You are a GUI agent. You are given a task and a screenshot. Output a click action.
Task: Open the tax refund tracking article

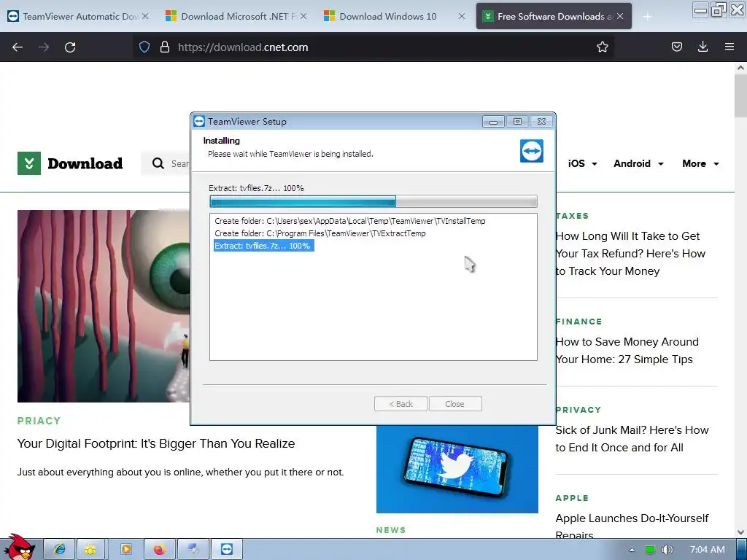pyautogui.click(x=630, y=253)
